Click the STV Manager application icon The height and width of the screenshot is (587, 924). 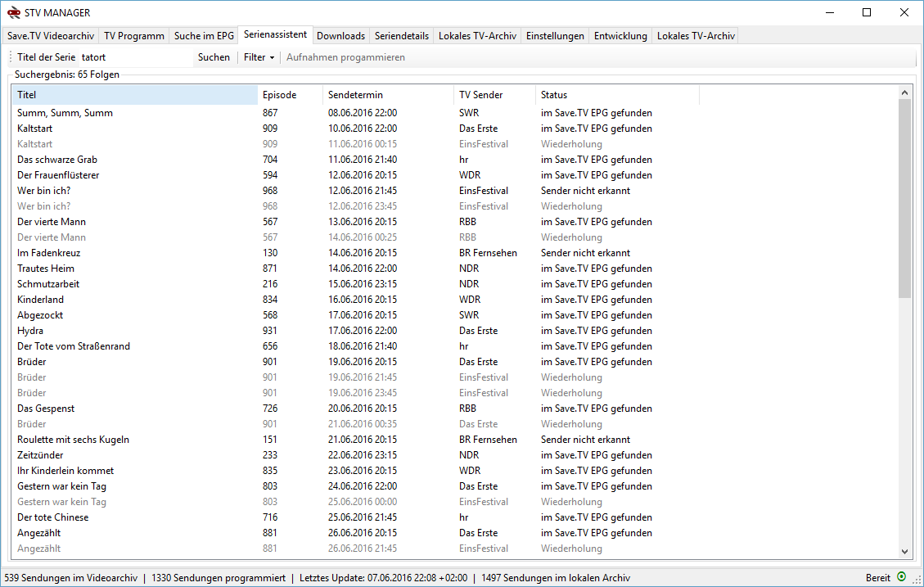pyautogui.click(x=15, y=13)
